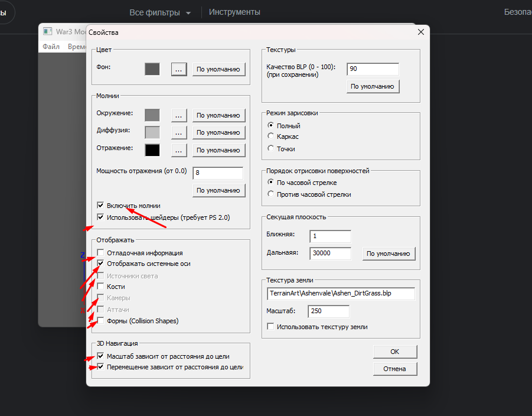Viewport: 532px width, 416px height.
Task: Click the Масштаб input field
Action: [328, 311]
